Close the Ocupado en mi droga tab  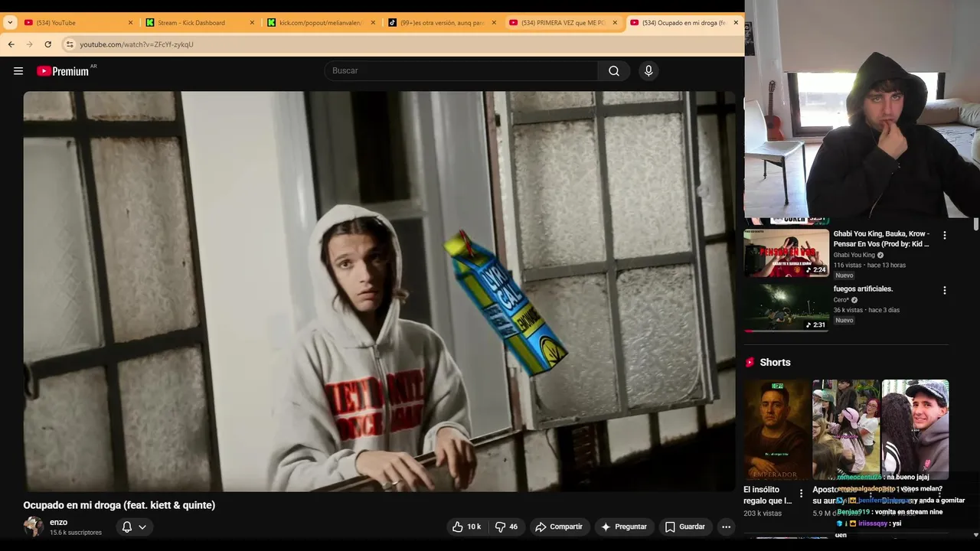[x=736, y=23]
